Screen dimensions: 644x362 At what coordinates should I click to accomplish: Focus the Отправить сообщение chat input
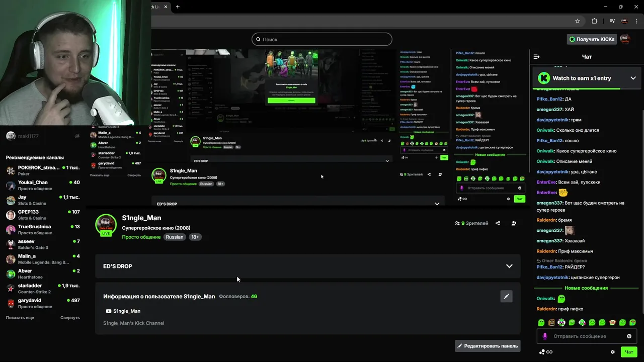click(x=587, y=336)
